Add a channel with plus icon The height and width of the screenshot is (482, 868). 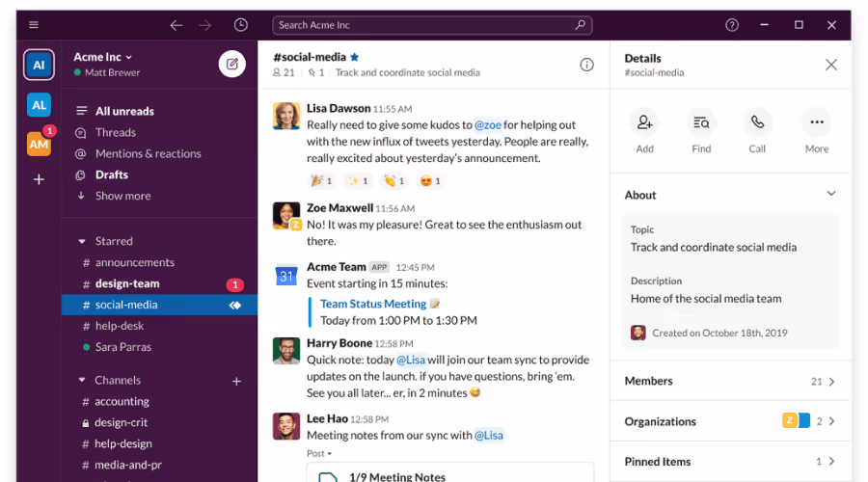click(x=236, y=382)
